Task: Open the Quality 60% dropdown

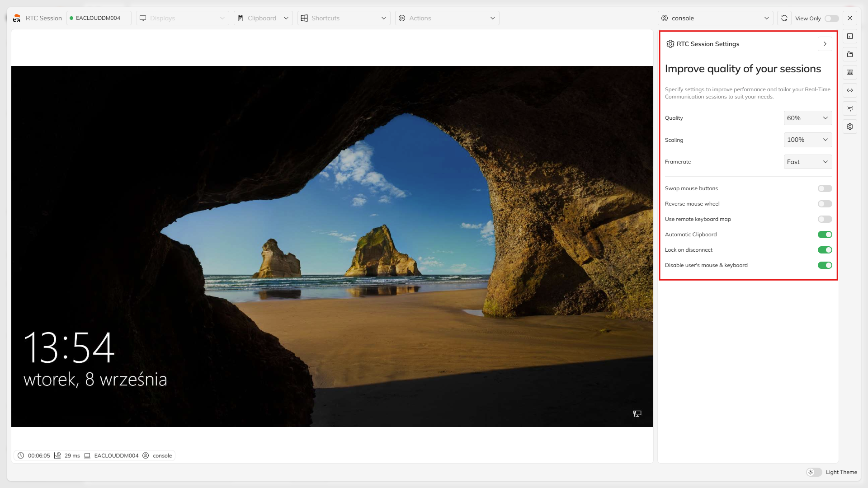Action: click(x=808, y=118)
